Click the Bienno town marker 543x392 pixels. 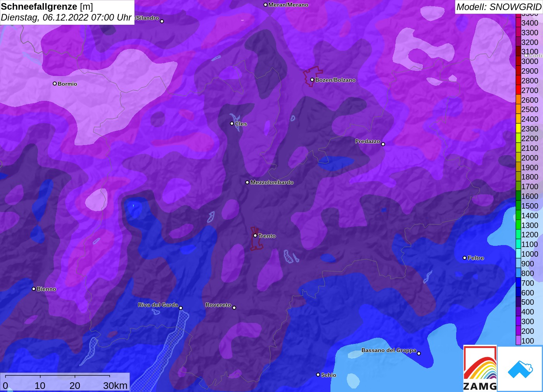click(x=34, y=289)
